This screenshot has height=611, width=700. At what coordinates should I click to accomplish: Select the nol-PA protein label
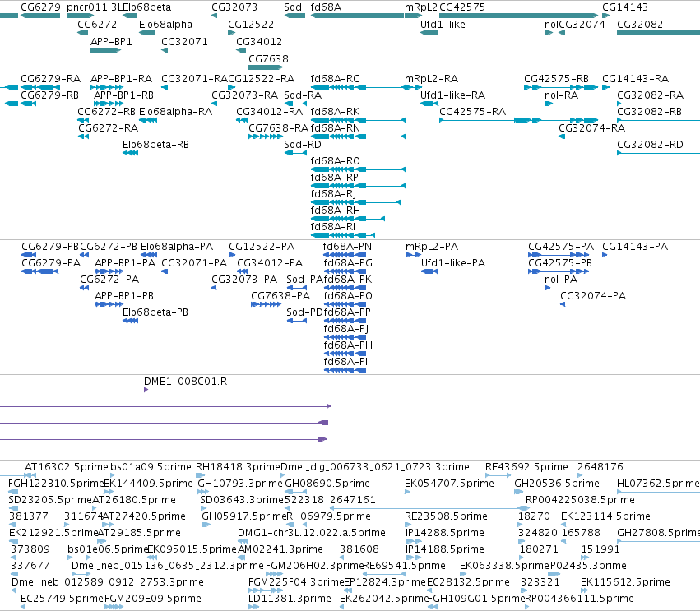[x=561, y=280]
